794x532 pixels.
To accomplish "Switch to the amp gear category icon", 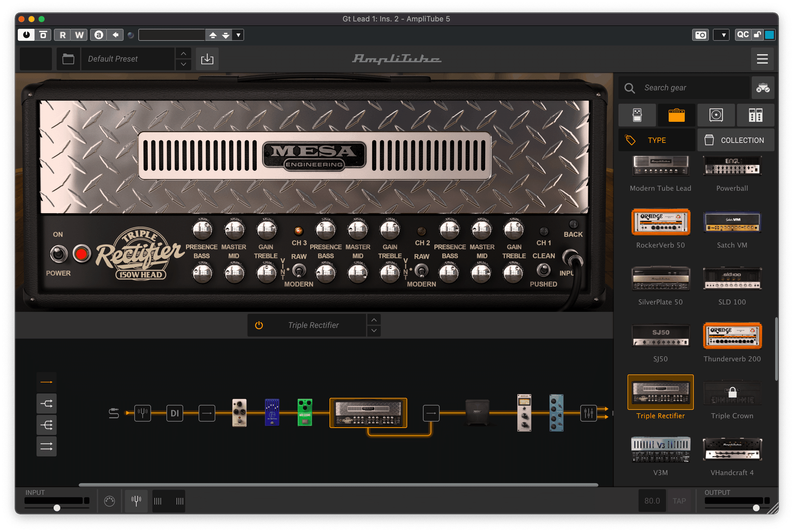I will pos(676,115).
